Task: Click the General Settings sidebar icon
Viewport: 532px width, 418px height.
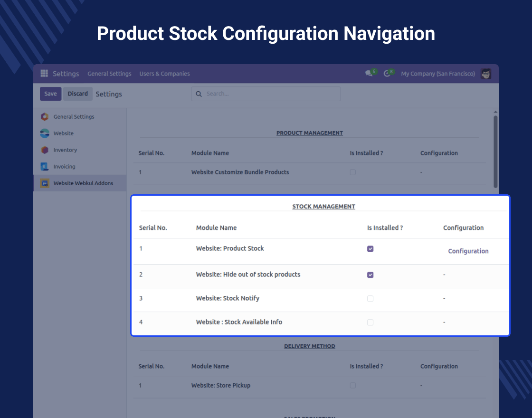Action: click(45, 117)
